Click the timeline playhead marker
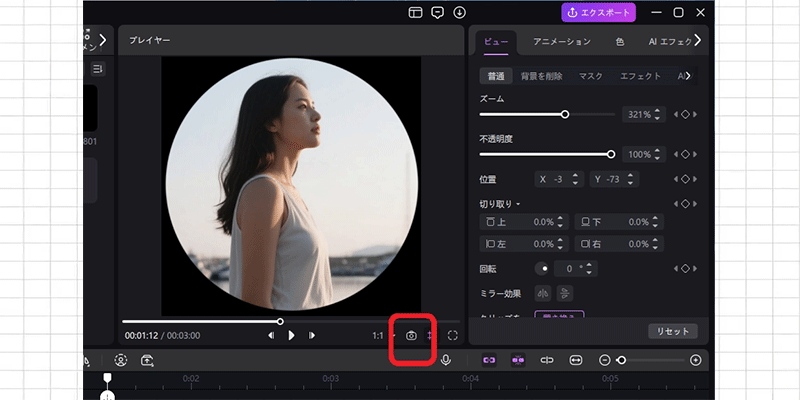 coord(107,378)
